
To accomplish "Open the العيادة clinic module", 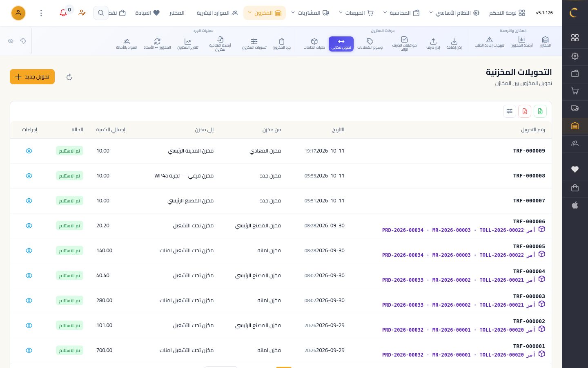I will coord(147,13).
